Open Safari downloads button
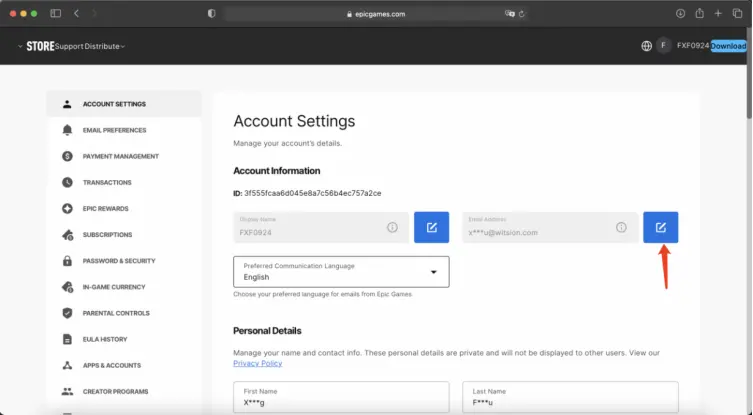Image resolution: width=753 pixels, height=415 pixels. point(680,13)
